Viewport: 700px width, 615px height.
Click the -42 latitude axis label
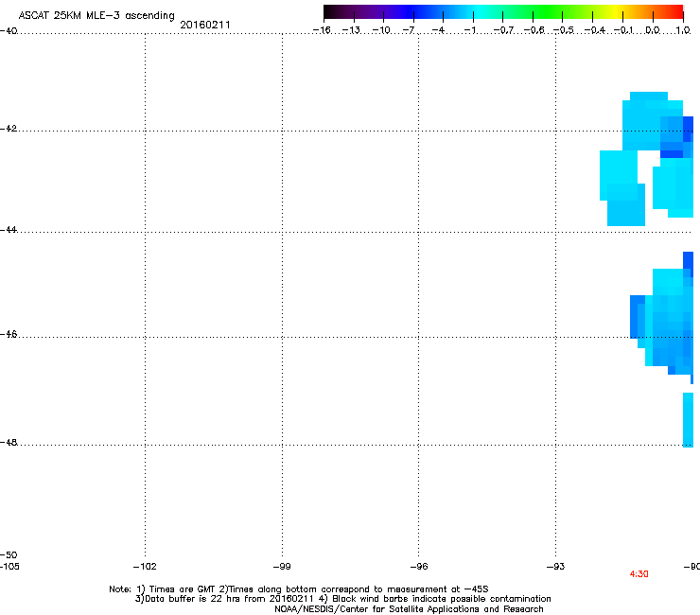coord(9,128)
